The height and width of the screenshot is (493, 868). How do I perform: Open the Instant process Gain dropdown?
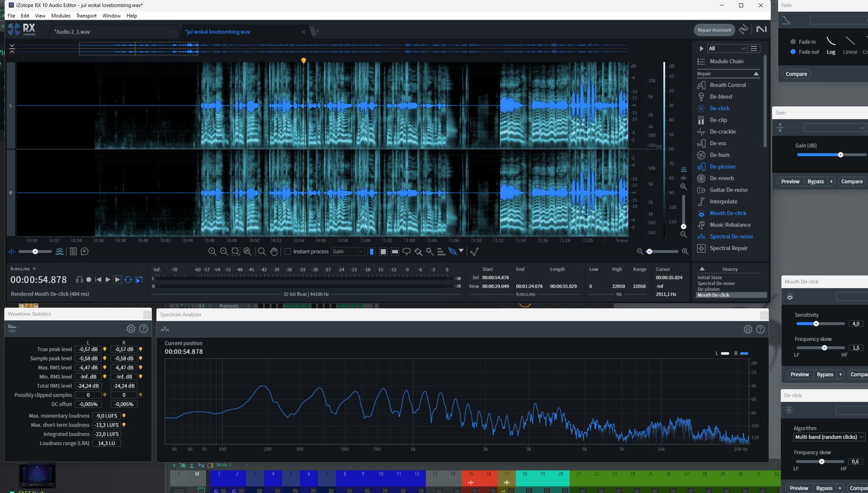pyautogui.click(x=348, y=252)
